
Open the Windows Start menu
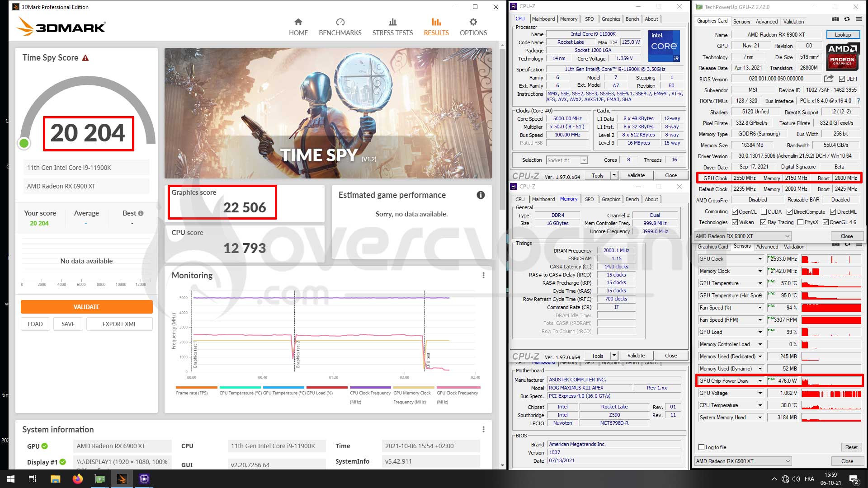11,479
